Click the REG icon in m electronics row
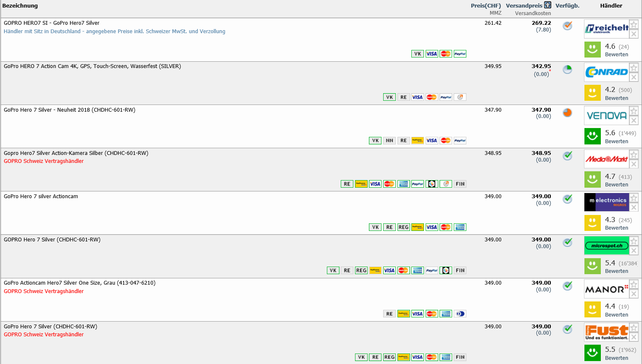 (403, 227)
